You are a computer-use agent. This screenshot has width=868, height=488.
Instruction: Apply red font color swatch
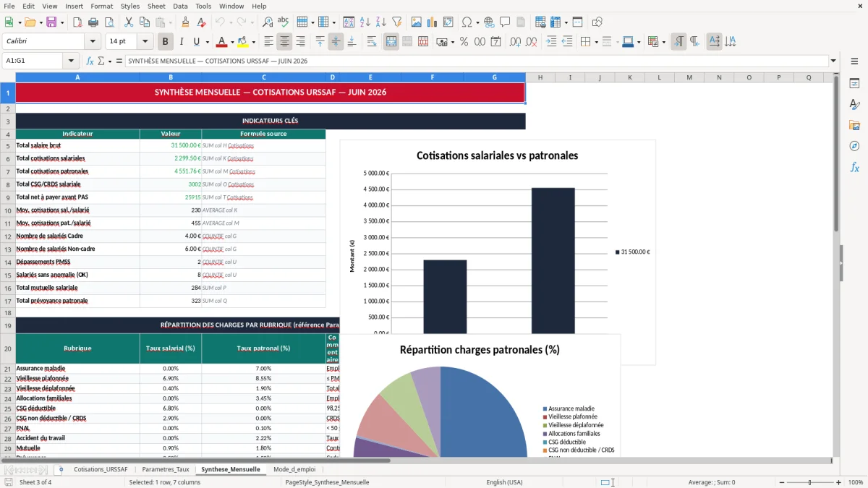click(x=221, y=42)
